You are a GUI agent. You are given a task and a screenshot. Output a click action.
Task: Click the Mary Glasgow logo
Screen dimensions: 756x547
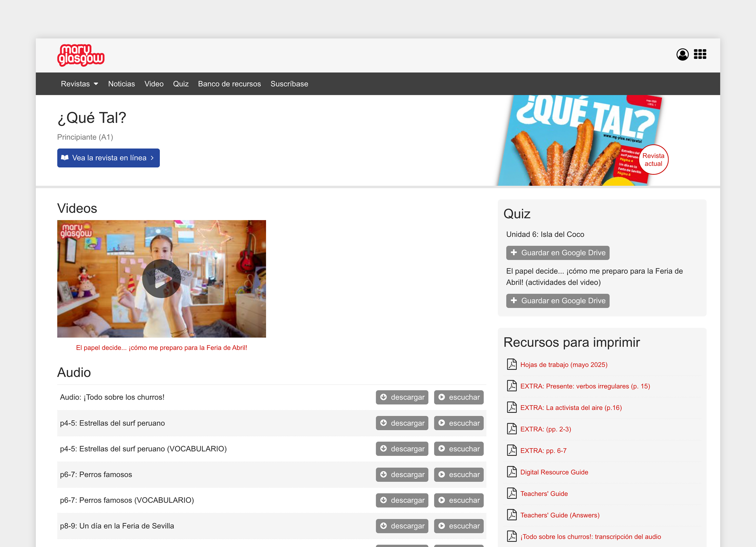pyautogui.click(x=81, y=55)
